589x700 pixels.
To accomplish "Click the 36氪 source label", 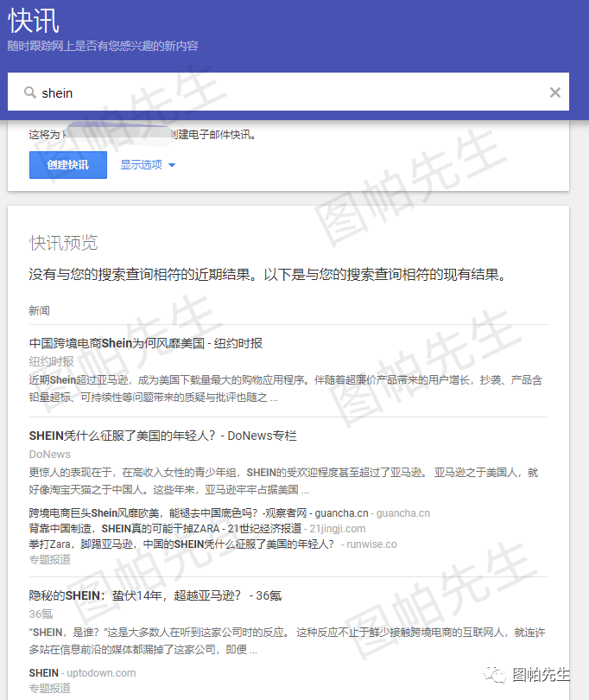I will point(41,614).
